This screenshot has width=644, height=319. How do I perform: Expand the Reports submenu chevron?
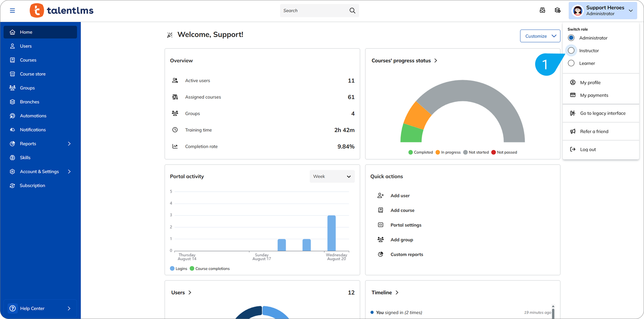pyautogui.click(x=69, y=144)
